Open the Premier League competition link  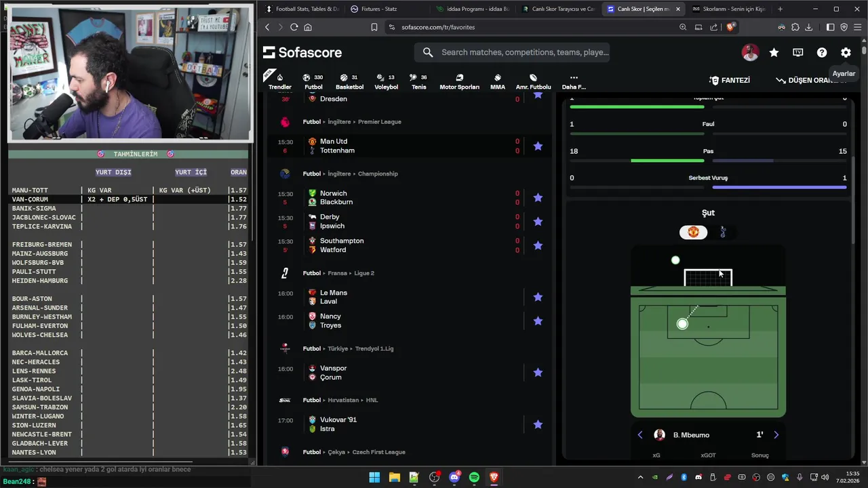click(379, 122)
